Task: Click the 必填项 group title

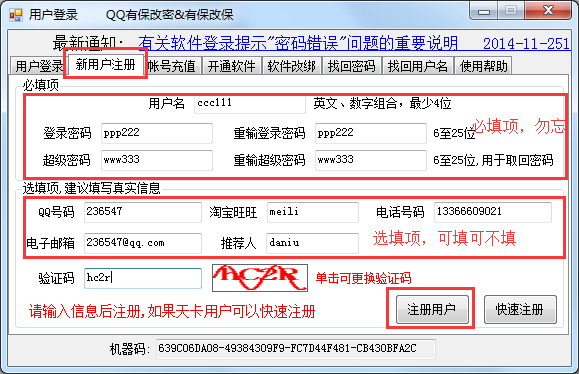Action: pos(41,85)
